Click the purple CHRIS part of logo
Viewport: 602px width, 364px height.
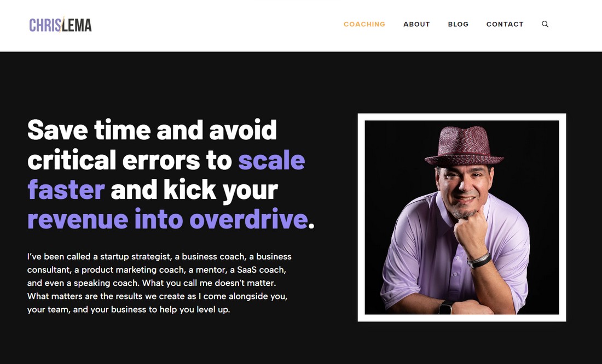click(44, 25)
